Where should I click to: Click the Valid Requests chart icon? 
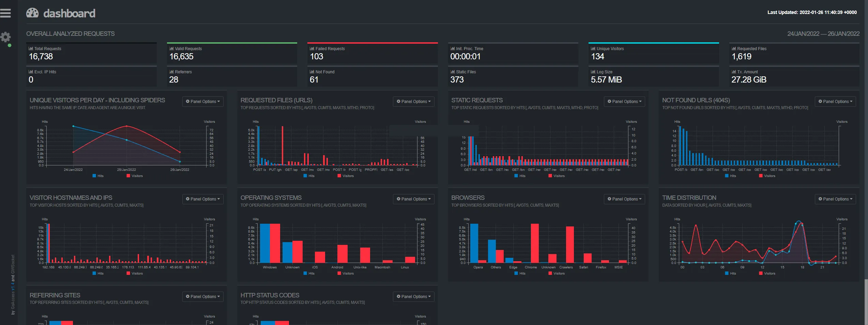(171, 48)
